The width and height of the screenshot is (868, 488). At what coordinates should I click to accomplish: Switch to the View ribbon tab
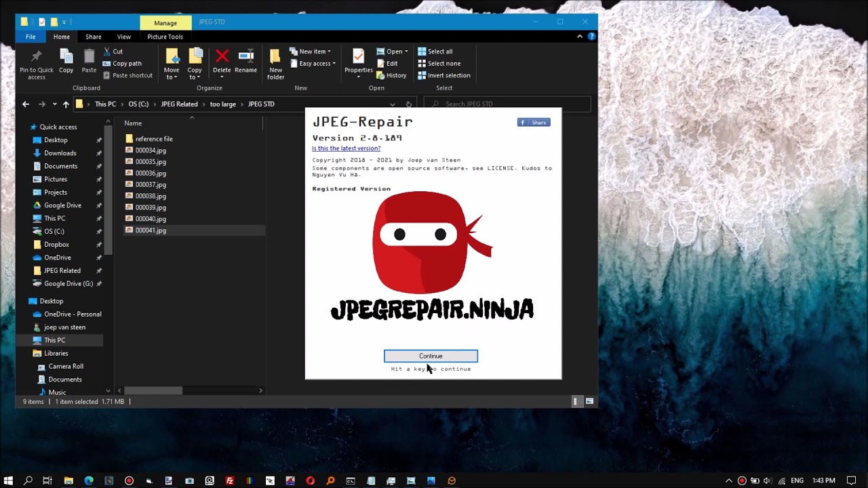(x=123, y=37)
